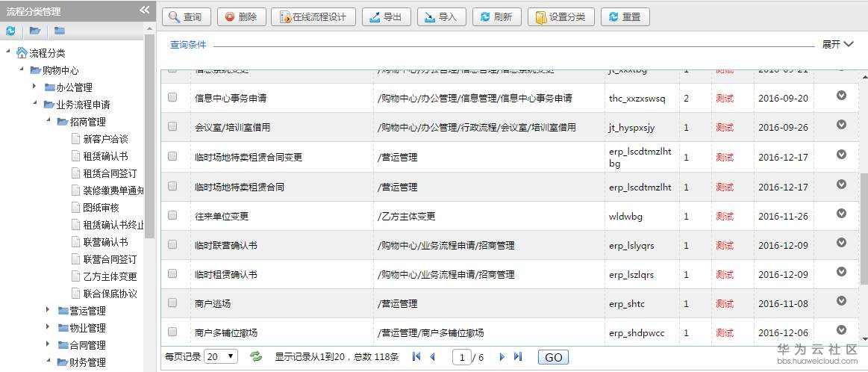The image size is (868, 372).
Task: Click the closed-folder collapse-all icon in sidebar
Action: tap(59, 31)
